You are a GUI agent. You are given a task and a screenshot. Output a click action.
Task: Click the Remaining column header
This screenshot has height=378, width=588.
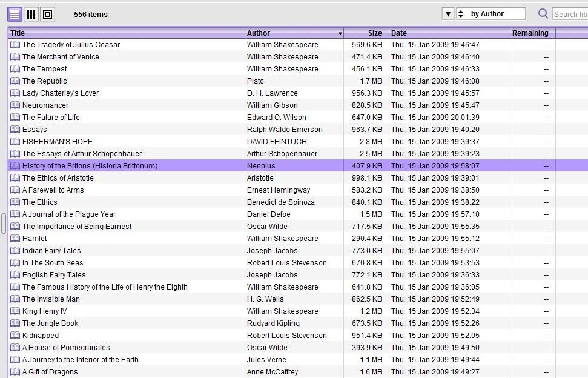530,33
